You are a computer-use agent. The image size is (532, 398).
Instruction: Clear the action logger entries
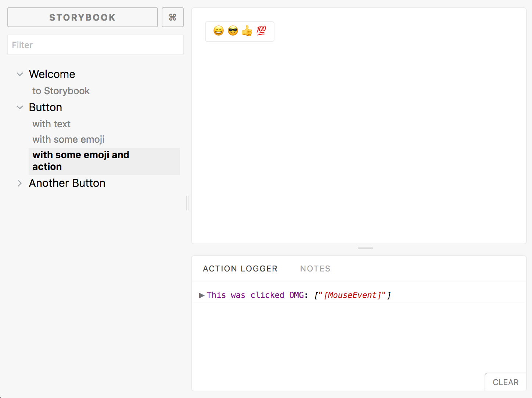pos(506,382)
